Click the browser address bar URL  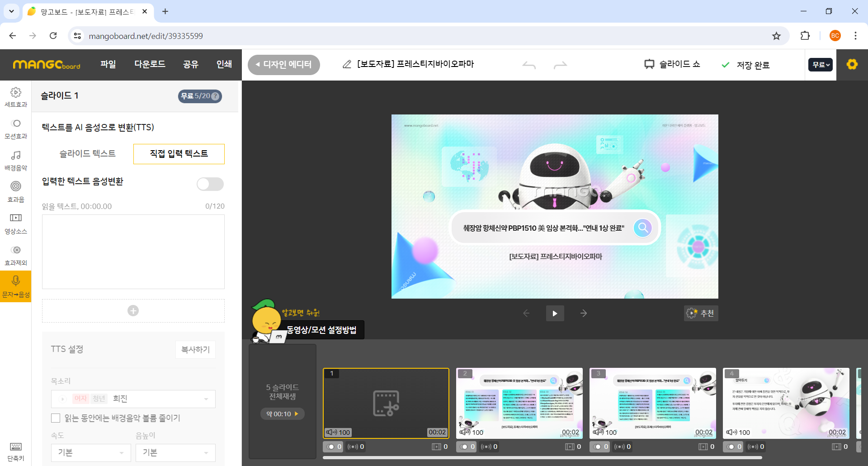(x=146, y=36)
